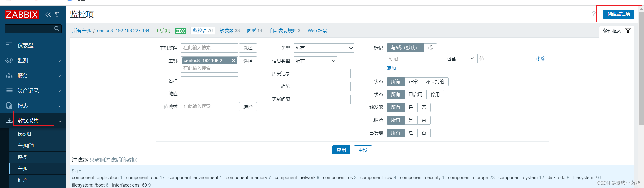The height and width of the screenshot is (188, 644).
Task: Open the 仪表盘 dashboard icon
Action: pos(9,45)
